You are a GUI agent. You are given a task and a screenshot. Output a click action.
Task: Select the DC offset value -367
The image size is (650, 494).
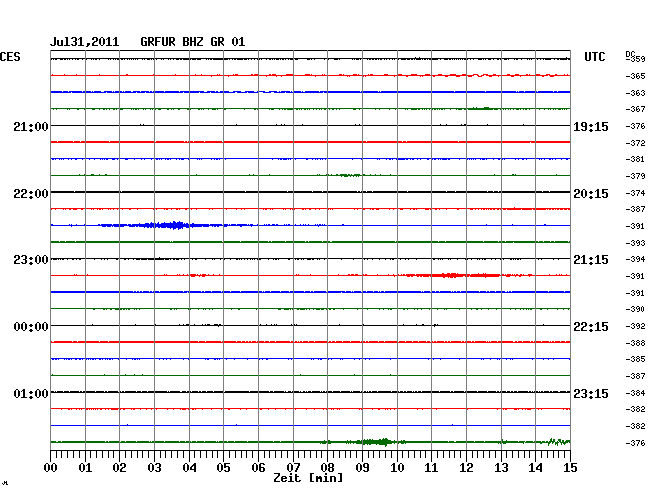(x=635, y=109)
